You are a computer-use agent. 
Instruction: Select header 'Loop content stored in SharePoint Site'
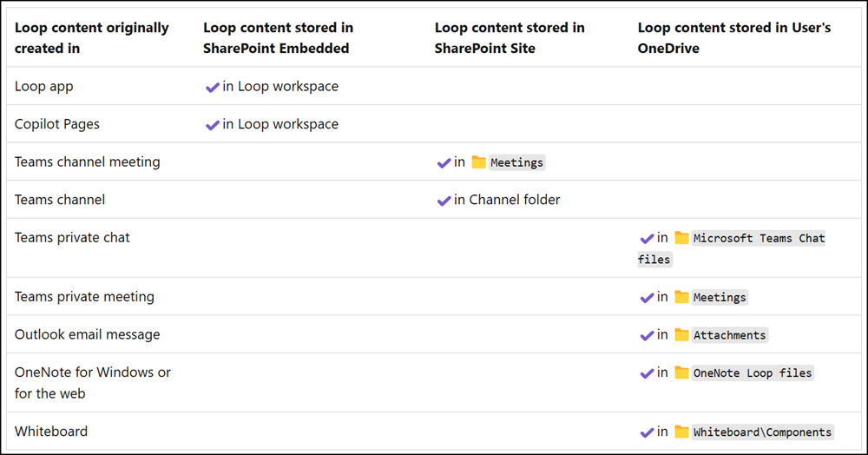tap(510, 38)
